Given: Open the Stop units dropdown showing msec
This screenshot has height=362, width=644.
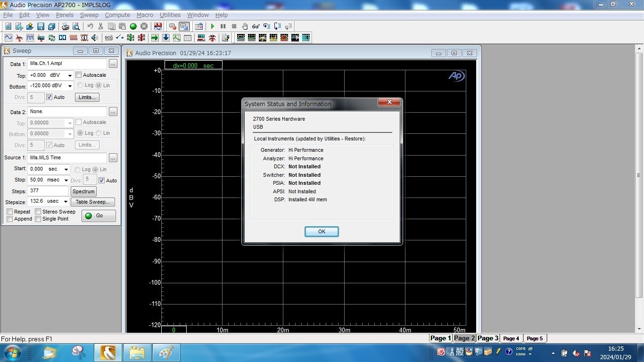Looking at the screenshot, I should coord(66,180).
